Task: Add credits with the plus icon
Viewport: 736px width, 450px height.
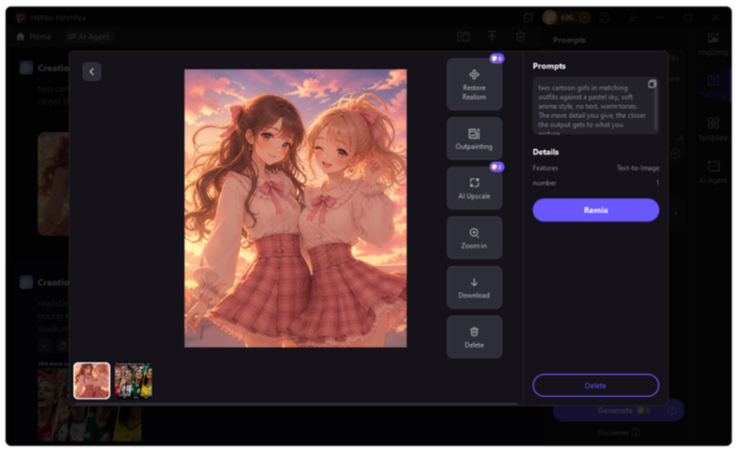Action: (x=584, y=18)
